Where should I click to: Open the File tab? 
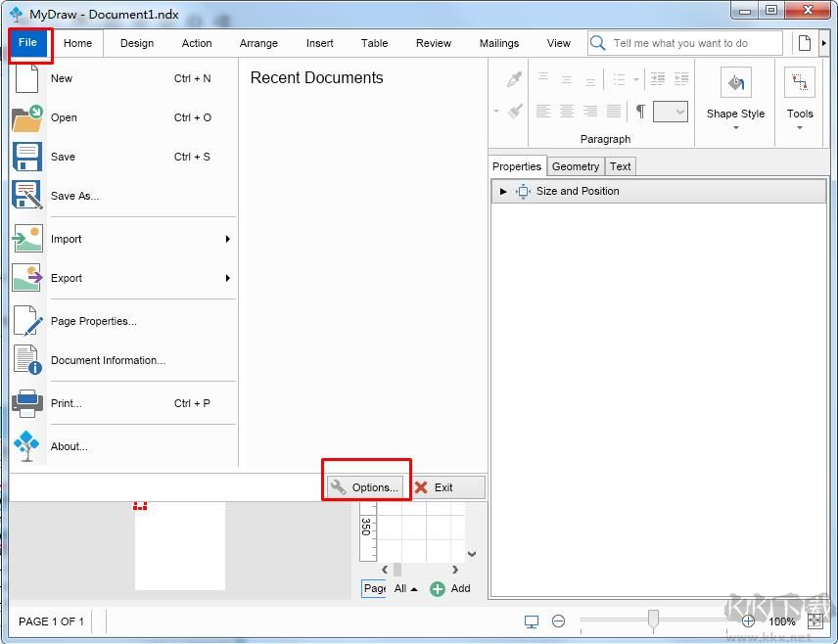[x=27, y=43]
